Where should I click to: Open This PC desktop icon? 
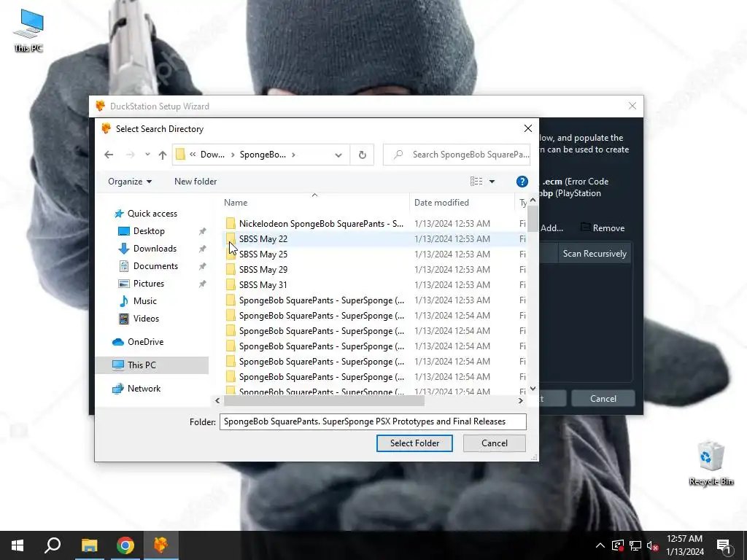pyautogui.click(x=28, y=31)
